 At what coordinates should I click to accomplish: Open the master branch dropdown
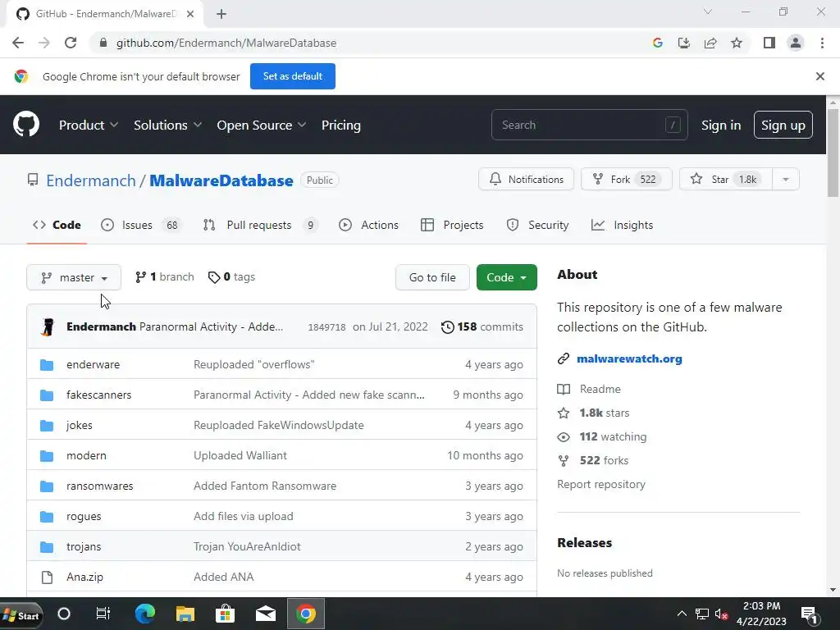click(74, 277)
